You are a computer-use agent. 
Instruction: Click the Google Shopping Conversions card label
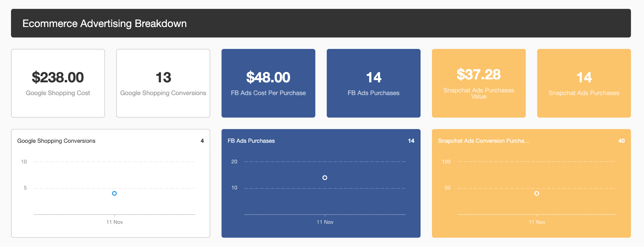[x=163, y=93]
